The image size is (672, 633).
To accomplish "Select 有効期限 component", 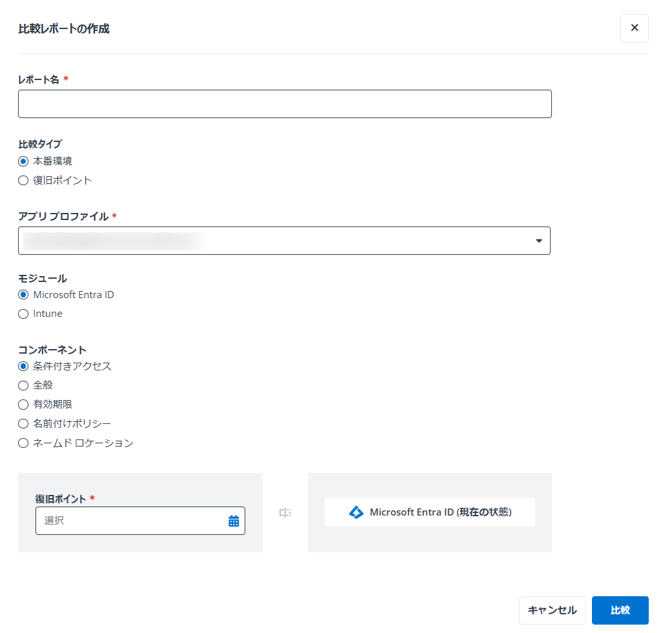I will coord(23,405).
